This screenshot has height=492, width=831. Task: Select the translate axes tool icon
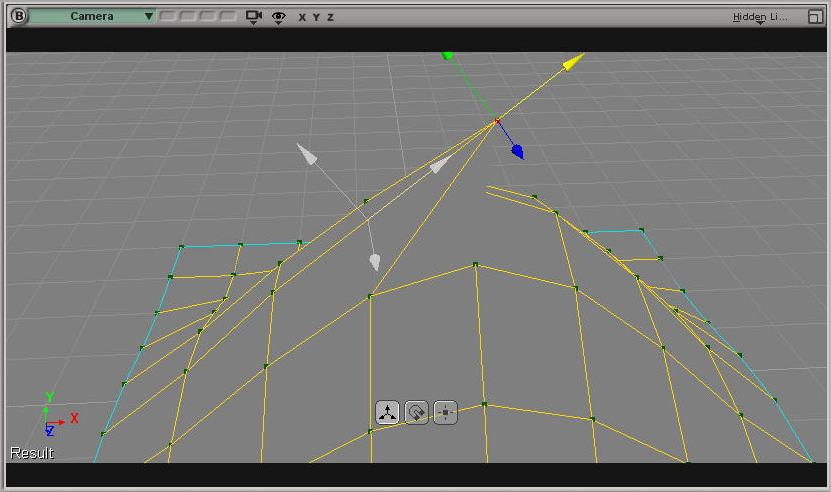[x=387, y=412]
